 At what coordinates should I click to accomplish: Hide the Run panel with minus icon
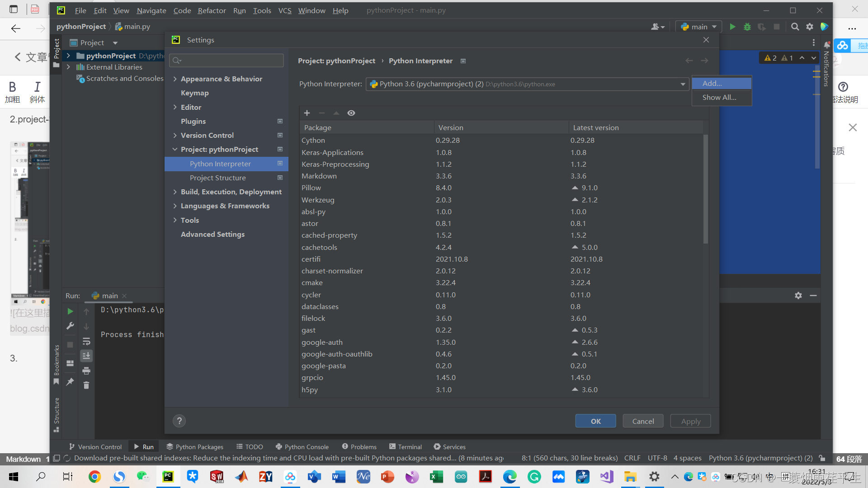pyautogui.click(x=813, y=296)
